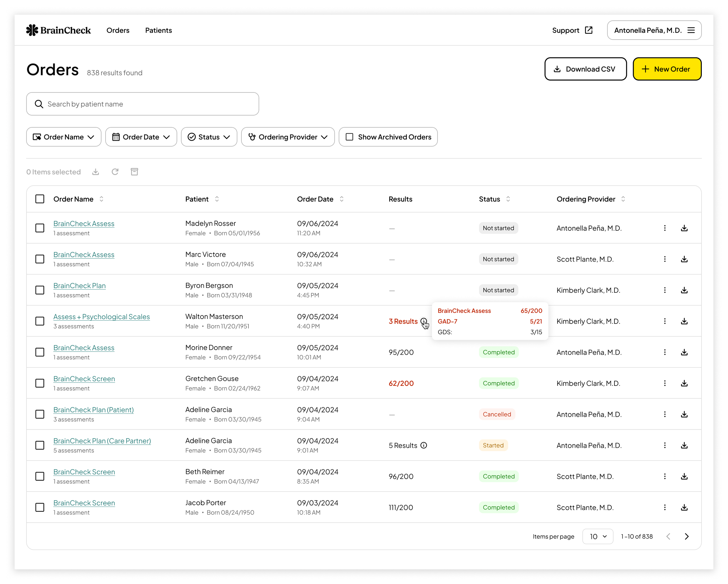Open Antonella Peña account menu
This screenshot has width=728, height=584.
click(654, 30)
